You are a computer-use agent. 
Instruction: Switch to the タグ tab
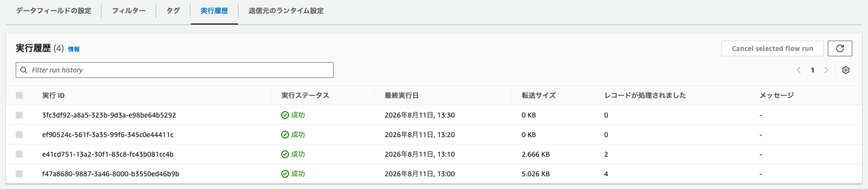pos(173,11)
